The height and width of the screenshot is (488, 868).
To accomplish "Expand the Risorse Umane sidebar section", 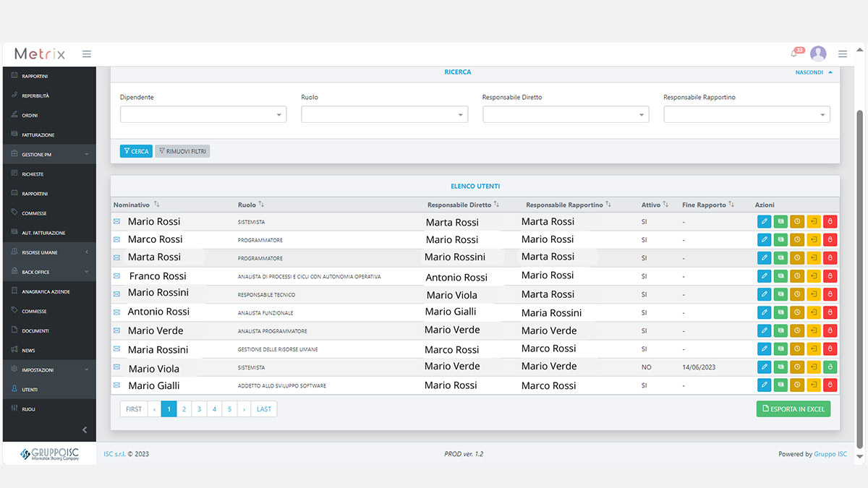I will [49, 252].
